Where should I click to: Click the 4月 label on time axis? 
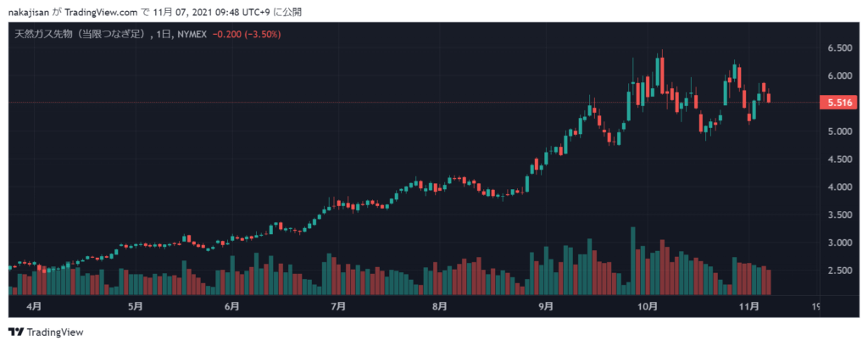[x=37, y=304]
